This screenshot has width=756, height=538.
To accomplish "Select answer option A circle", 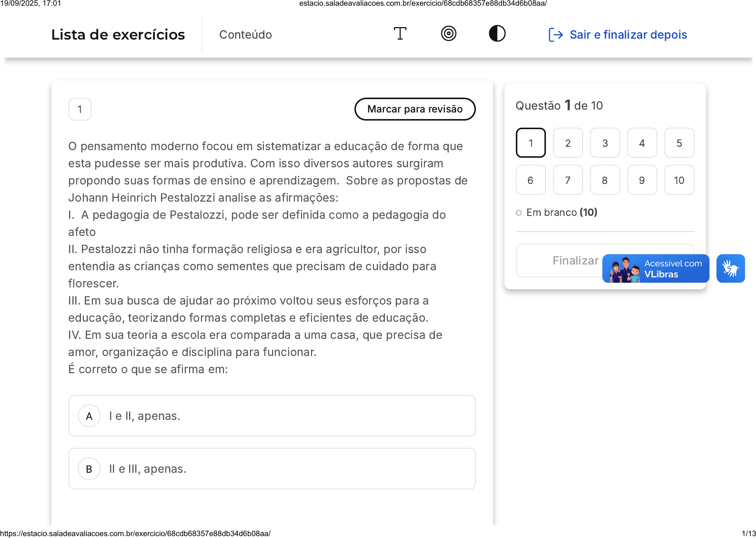I will [89, 416].
